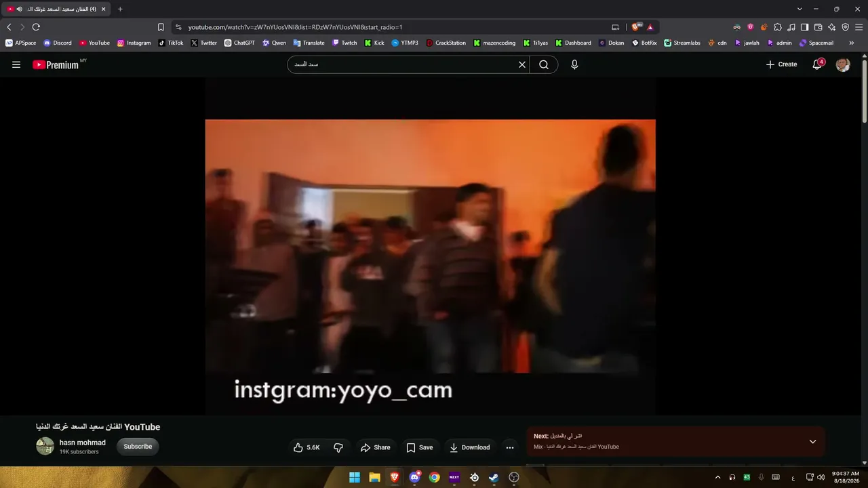This screenshot has height=488, width=868.
Task: Open the ChatGPT bookmark
Action: 239,43
